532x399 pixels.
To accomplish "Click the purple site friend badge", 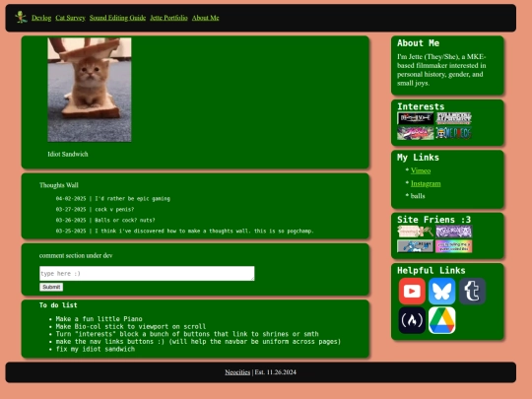I will (453, 232).
